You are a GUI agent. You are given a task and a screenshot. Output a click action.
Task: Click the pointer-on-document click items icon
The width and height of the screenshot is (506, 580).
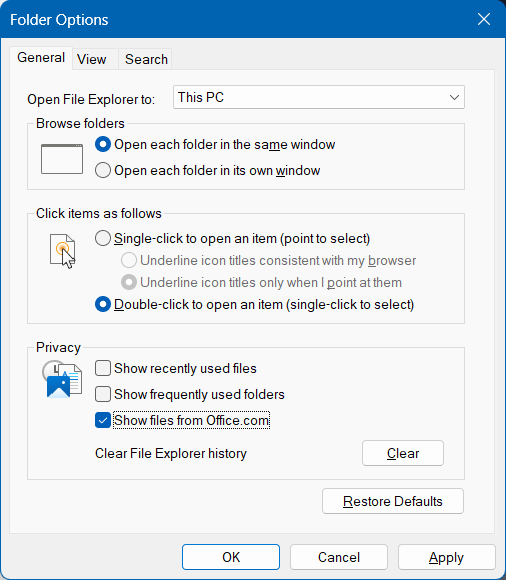click(63, 251)
